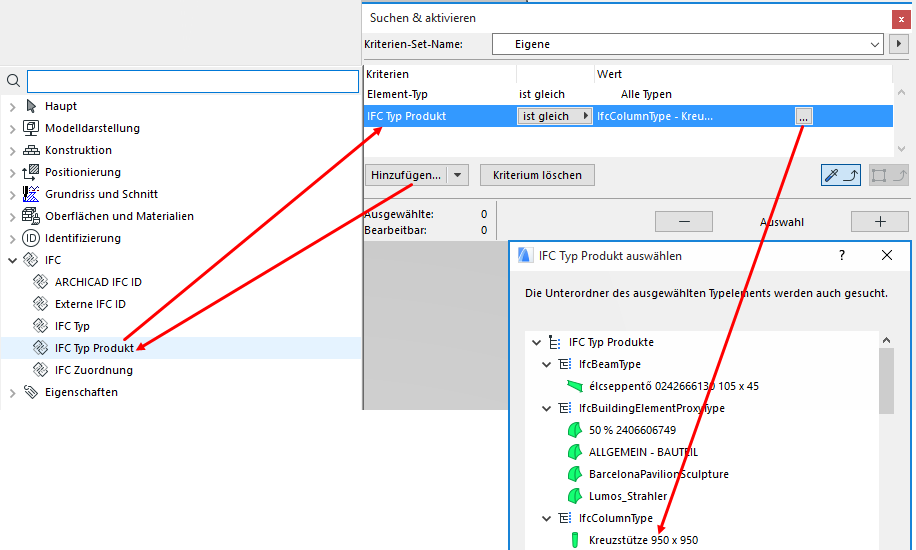Screen dimensions: 916x550
Task: Expand the Konstruktion category
Action: 12,151
